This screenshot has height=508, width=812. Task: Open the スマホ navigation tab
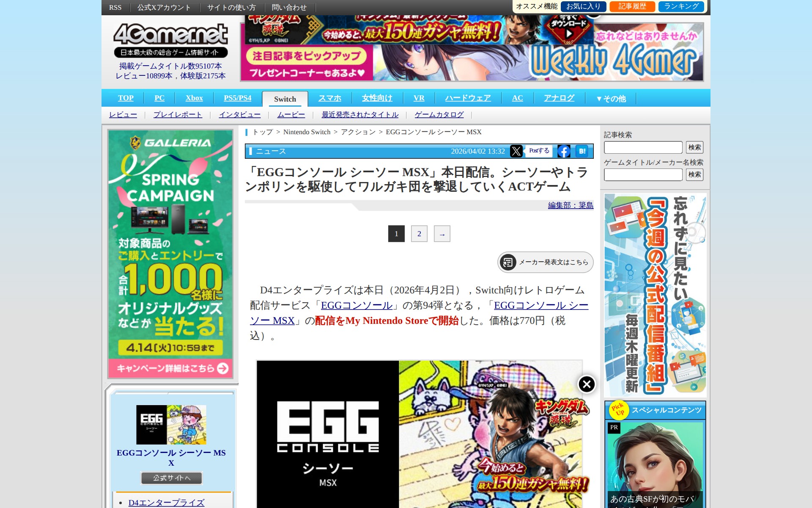click(x=330, y=98)
